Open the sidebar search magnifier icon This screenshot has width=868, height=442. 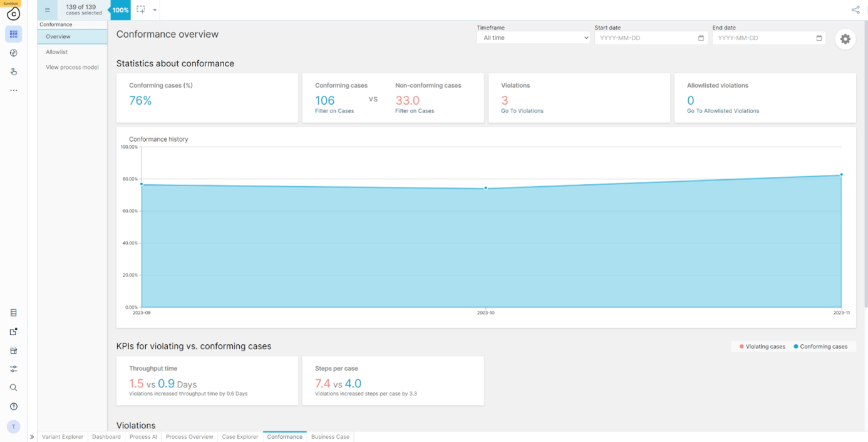(13, 388)
